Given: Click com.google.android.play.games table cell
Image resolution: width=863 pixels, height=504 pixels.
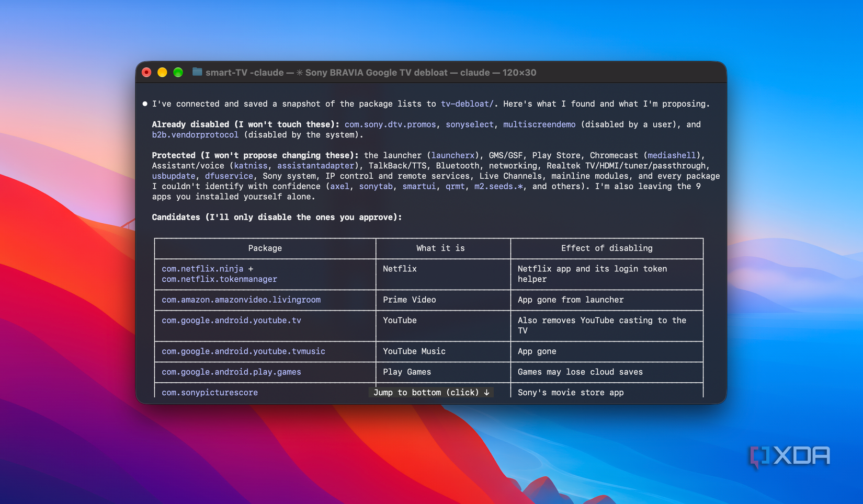Looking at the screenshot, I should (x=265, y=372).
